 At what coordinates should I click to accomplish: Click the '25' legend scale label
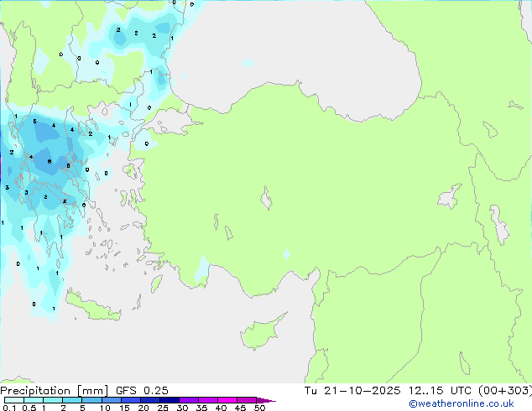coord(163,408)
